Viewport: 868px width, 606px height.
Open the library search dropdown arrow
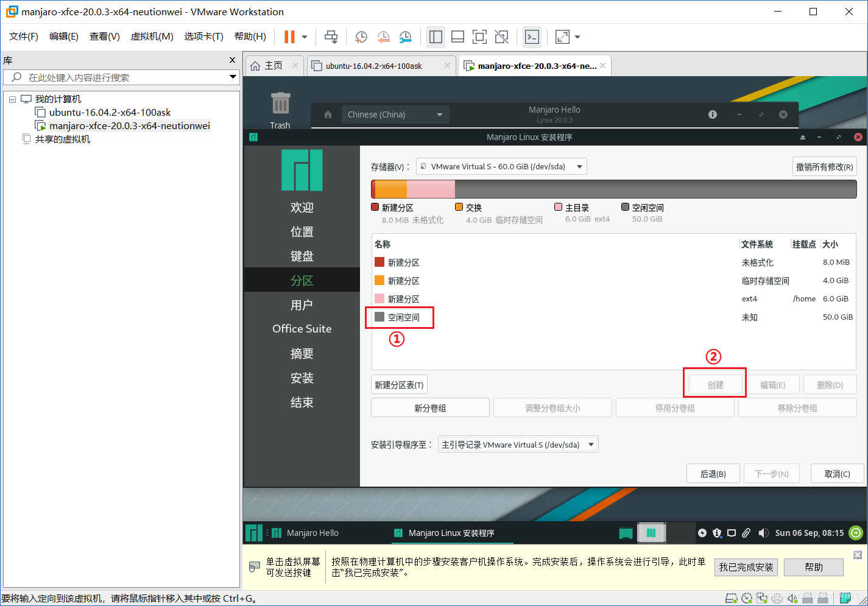[x=233, y=77]
